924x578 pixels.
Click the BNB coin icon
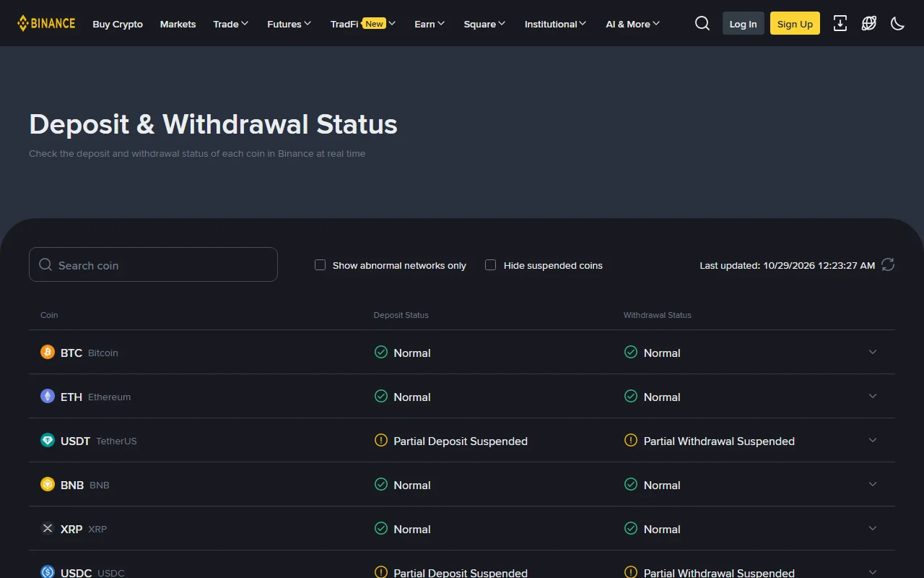point(48,484)
